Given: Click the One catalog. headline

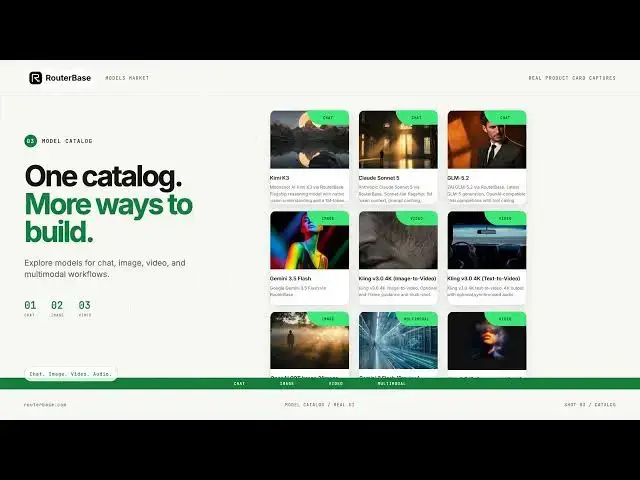Looking at the screenshot, I should [103, 177].
